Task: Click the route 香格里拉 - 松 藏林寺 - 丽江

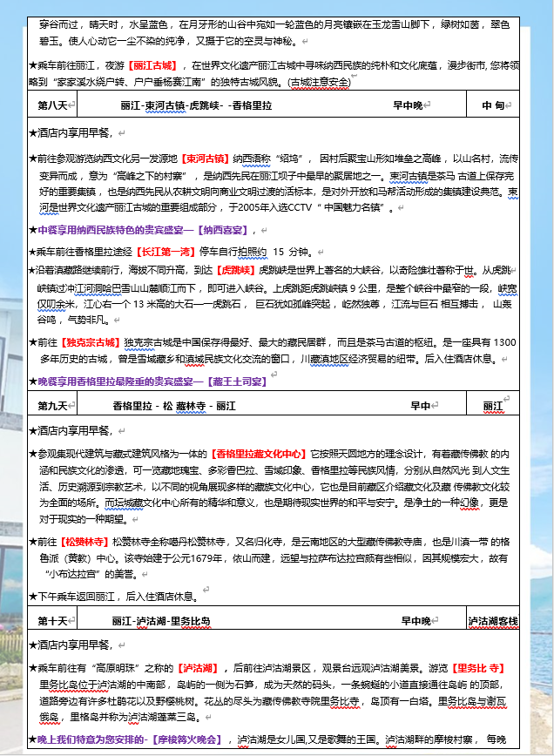Action: point(174,406)
